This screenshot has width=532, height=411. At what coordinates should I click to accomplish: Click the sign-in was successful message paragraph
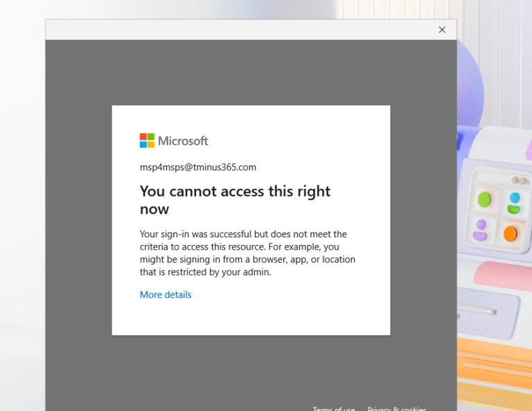click(248, 253)
